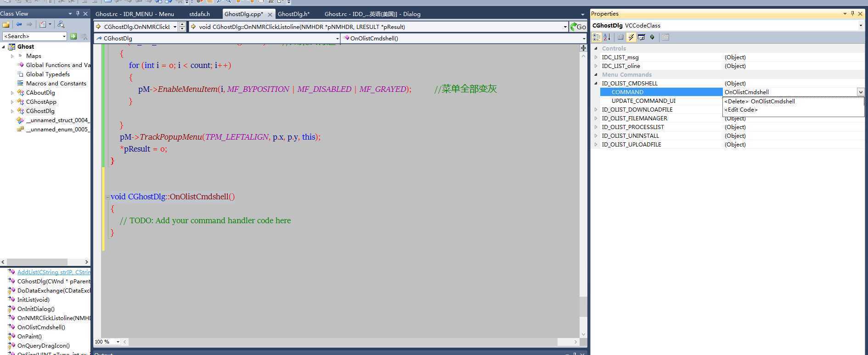The width and height of the screenshot is (868, 355).
Task: Expand ID_OLIST_DOWNLOADFILE entry
Action: coord(596,110)
